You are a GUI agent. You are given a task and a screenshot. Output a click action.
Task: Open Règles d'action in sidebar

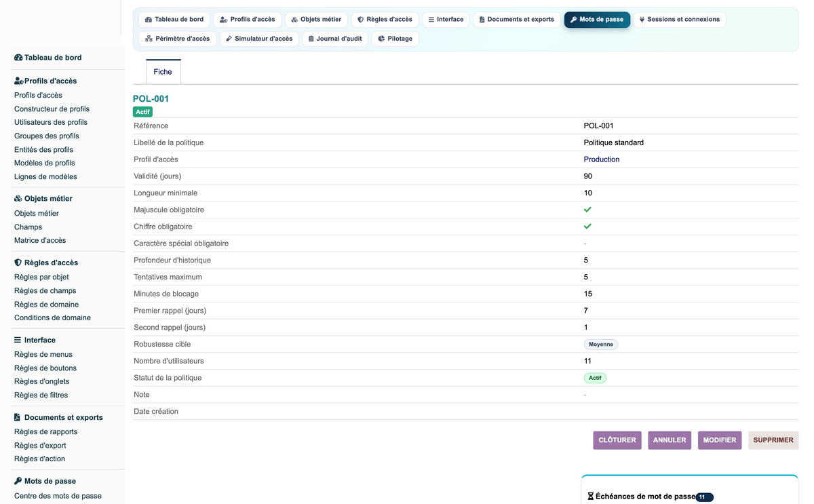coord(39,459)
